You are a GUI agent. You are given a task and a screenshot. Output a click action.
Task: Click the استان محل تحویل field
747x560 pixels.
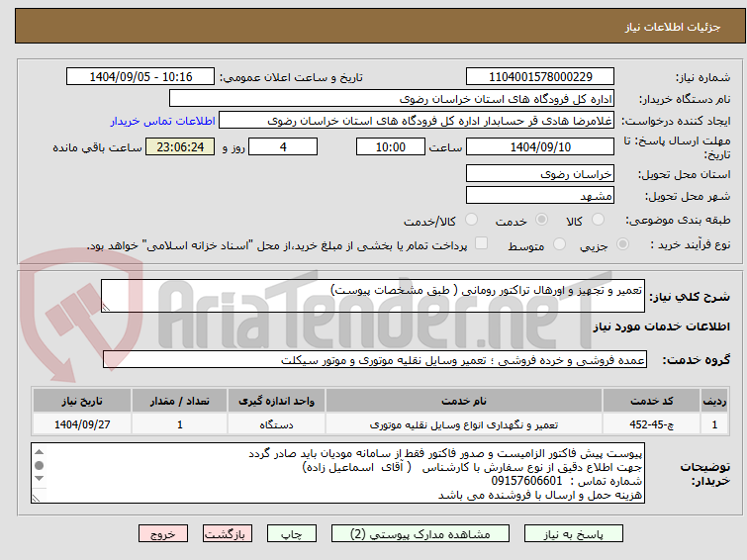[540, 174]
